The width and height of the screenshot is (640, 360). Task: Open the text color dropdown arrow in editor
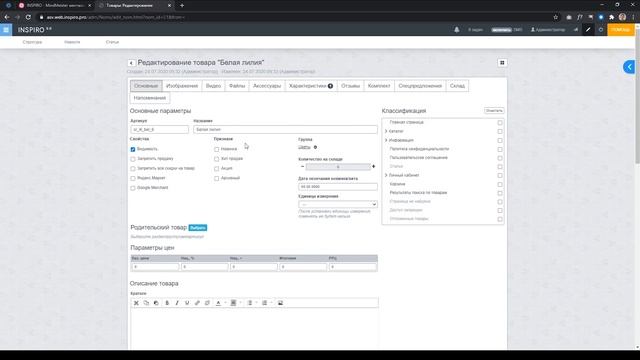[225, 303]
